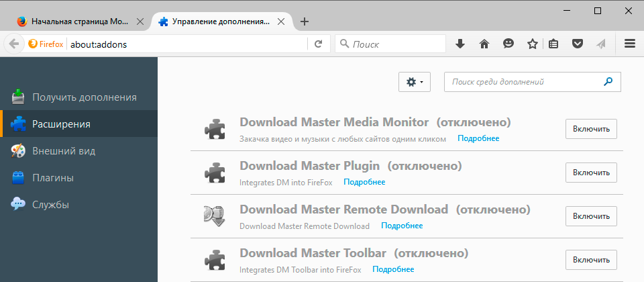Screen dimensions: 644x282
Task: Open Получить дополнения section
Action: 79,97
